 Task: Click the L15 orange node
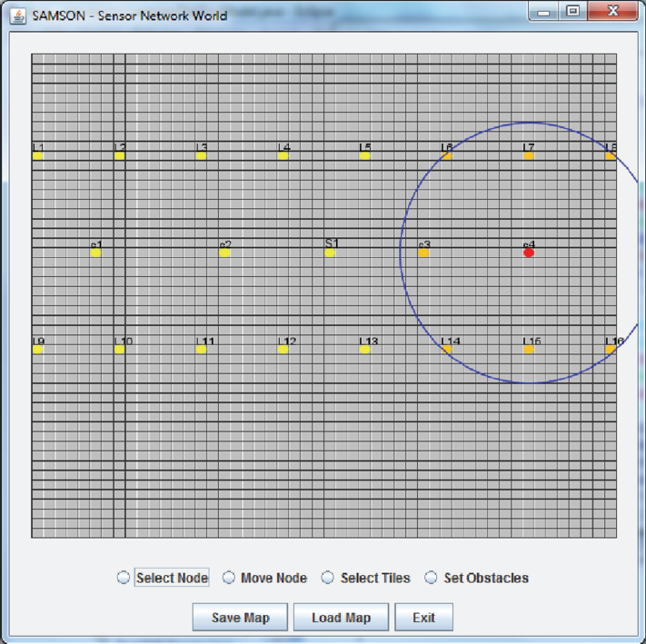click(x=529, y=349)
